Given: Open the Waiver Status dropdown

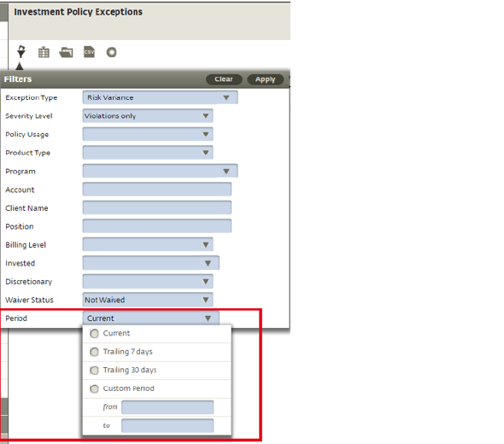Looking at the screenshot, I should (148, 300).
